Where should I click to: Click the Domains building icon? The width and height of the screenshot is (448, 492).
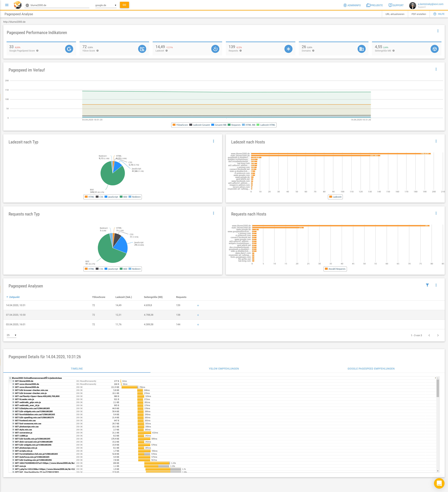361,49
